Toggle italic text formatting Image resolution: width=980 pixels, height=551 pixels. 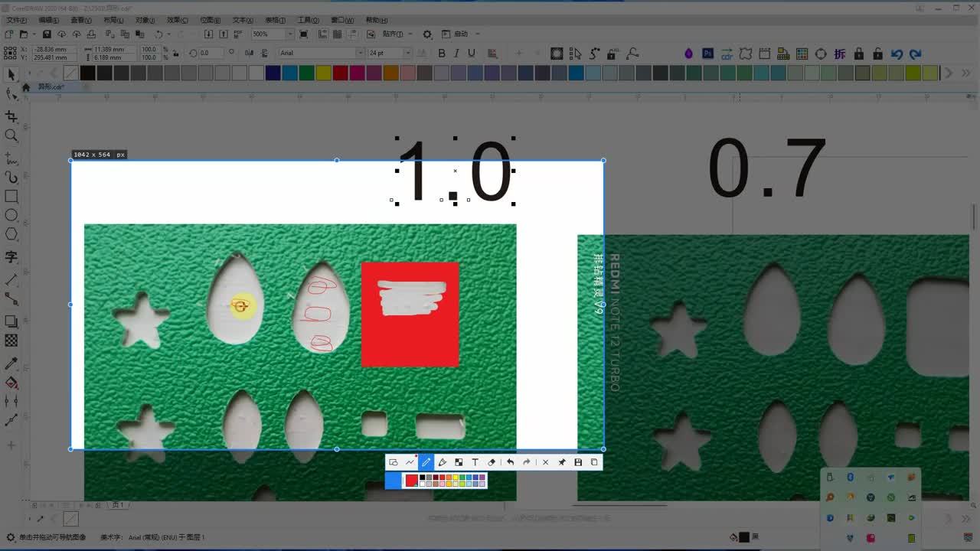[456, 53]
